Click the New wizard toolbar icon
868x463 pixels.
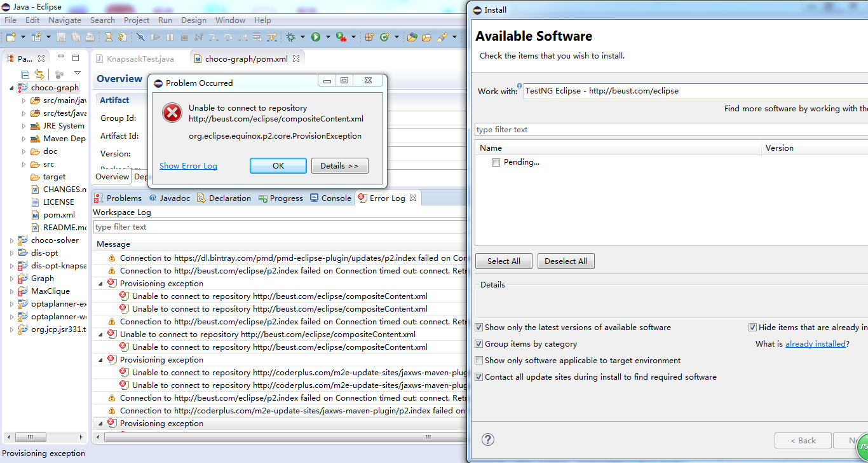[10, 37]
